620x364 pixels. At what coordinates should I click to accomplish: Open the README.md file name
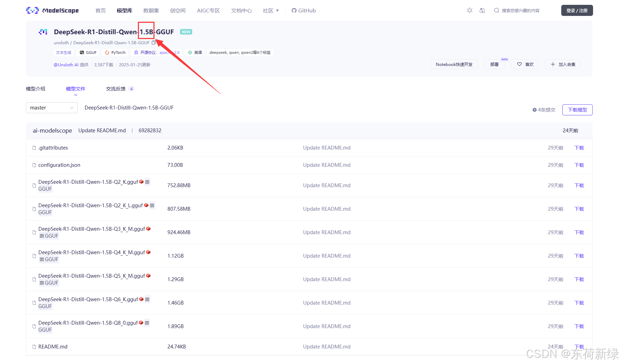[x=53, y=347]
